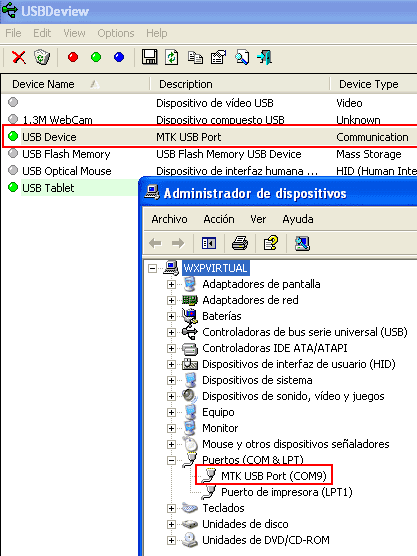Click the copy selected items icon

pos(195,57)
